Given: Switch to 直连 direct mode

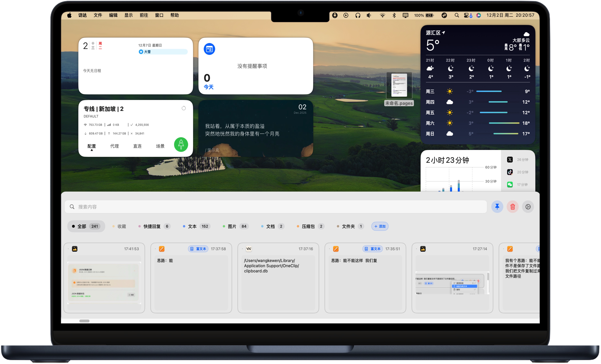Looking at the screenshot, I should [137, 146].
